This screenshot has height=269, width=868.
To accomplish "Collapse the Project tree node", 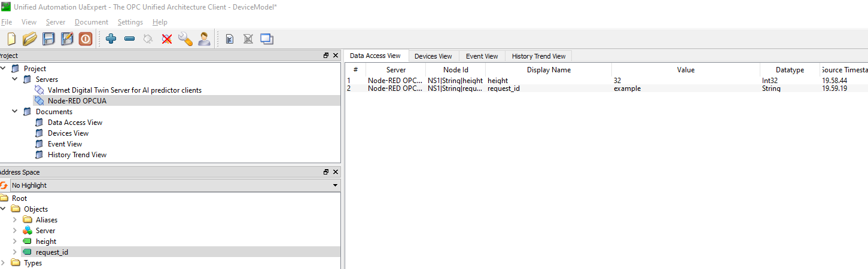I will tap(3, 69).
